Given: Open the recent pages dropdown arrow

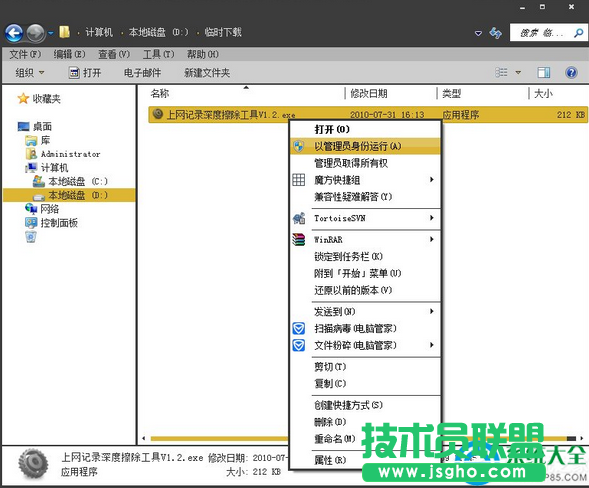Looking at the screenshot, I should pos(51,33).
